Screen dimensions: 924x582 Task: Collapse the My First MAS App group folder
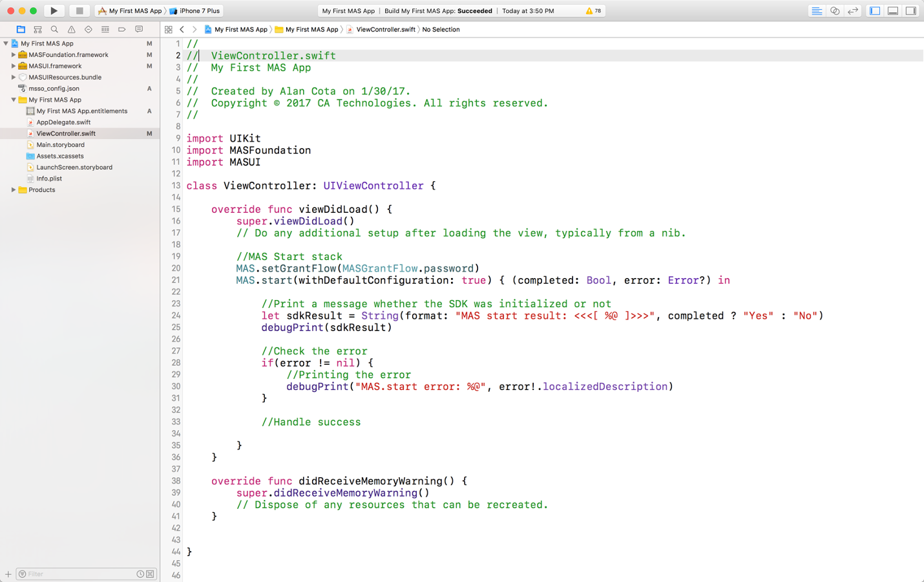click(14, 100)
